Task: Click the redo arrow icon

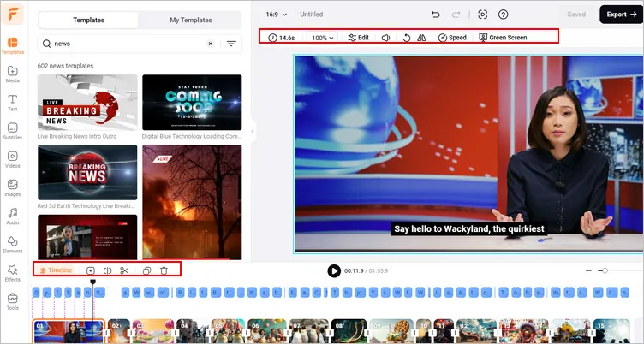Action: [x=456, y=15]
